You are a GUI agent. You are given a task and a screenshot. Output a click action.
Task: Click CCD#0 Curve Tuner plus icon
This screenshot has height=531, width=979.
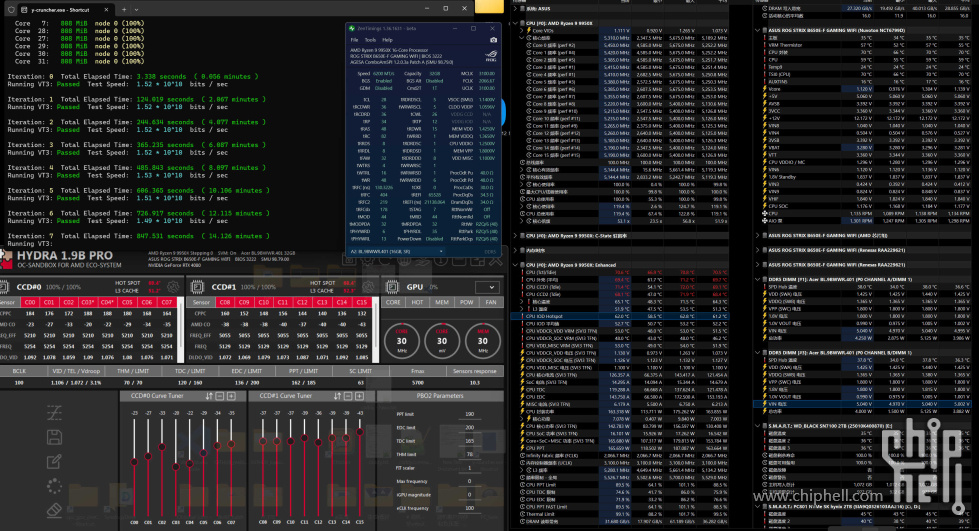pos(231,396)
